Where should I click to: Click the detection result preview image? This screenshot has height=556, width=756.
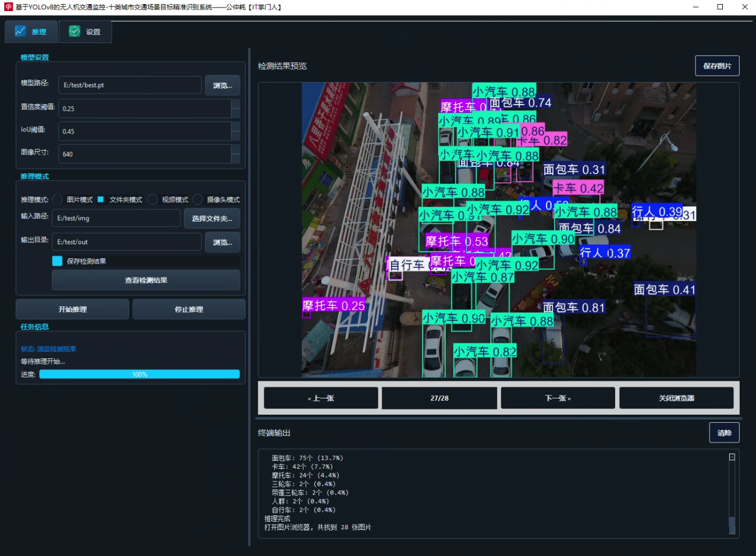coord(499,230)
